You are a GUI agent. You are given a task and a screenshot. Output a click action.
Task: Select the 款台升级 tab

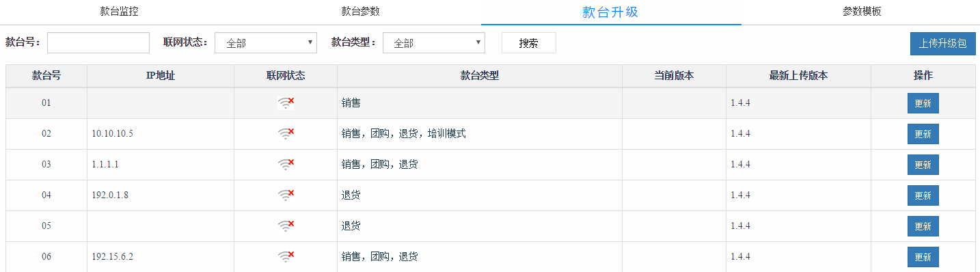[x=610, y=12]
